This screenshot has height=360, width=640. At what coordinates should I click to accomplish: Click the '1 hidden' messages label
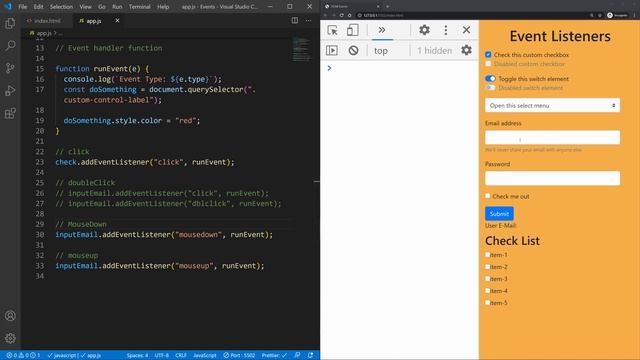tap(435, 51)
